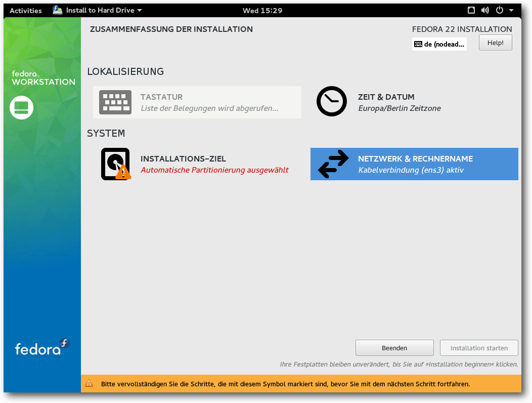Click the Wed 15:29 clock menu

262,11
